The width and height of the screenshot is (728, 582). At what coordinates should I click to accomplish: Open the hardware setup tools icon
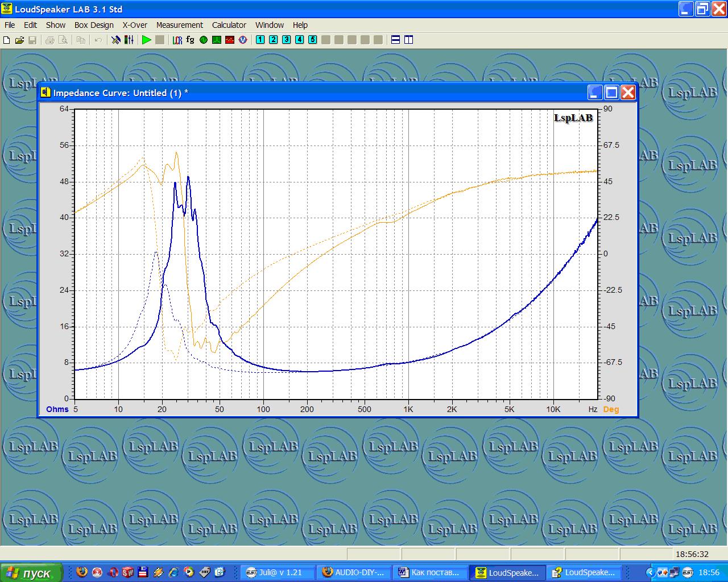point(116,40)
